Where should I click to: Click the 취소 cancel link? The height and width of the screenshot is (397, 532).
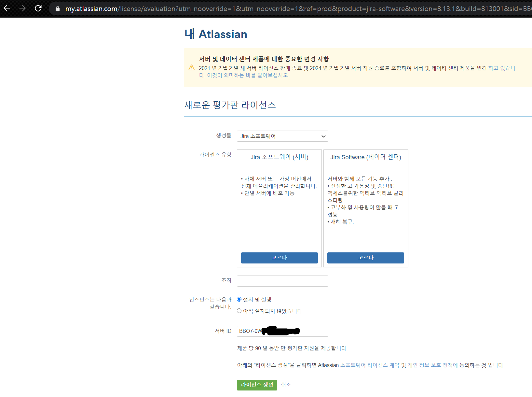click(286, 385)
